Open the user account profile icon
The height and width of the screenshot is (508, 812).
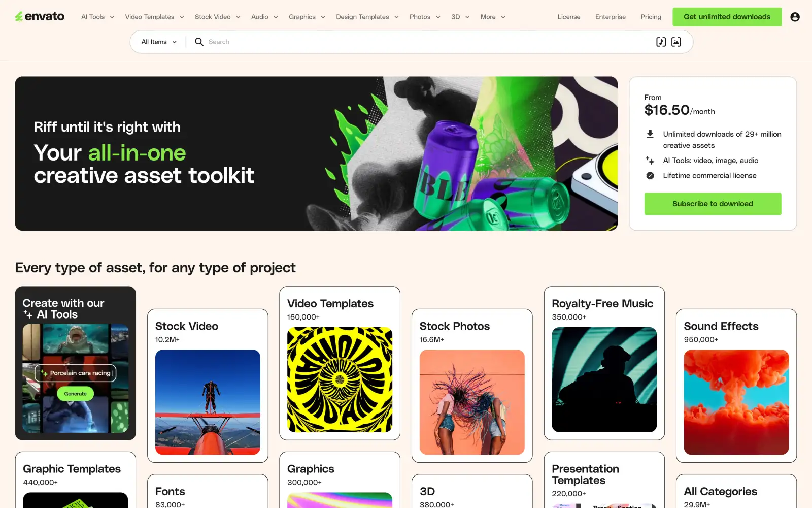(795, 17)
